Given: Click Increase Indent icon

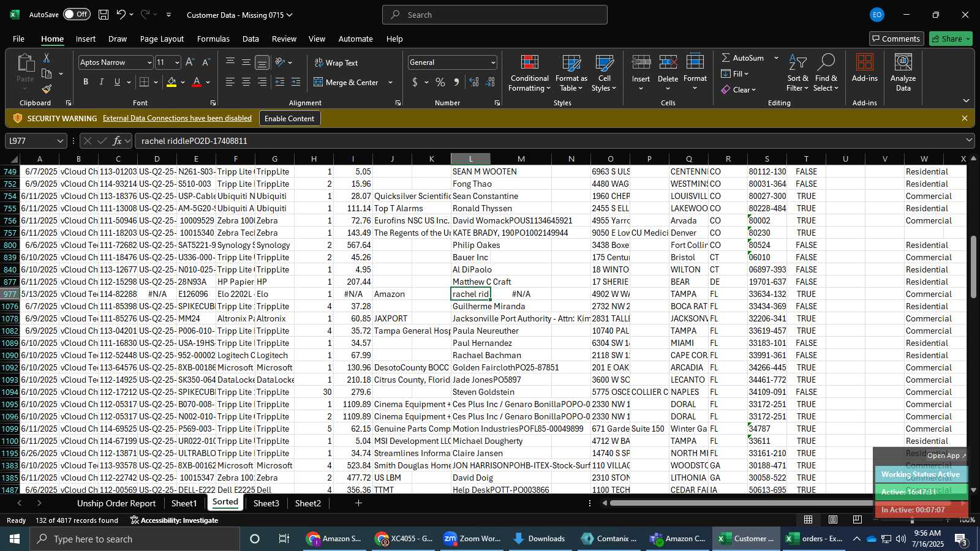Looking at the screenshot, I should pos(296,82).
